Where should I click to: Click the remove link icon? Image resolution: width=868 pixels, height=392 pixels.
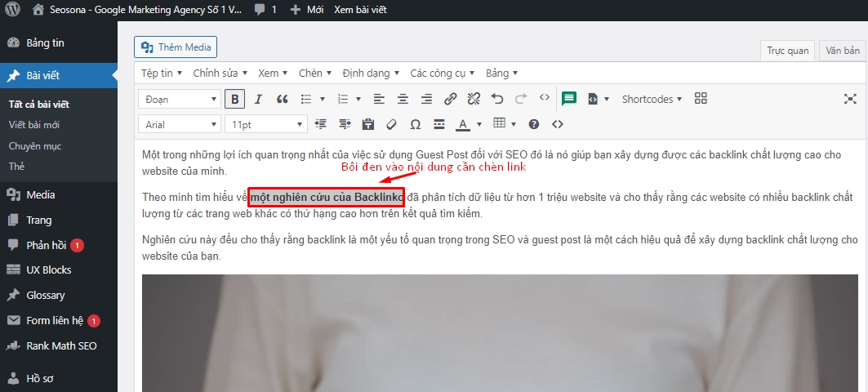(474, 99)
